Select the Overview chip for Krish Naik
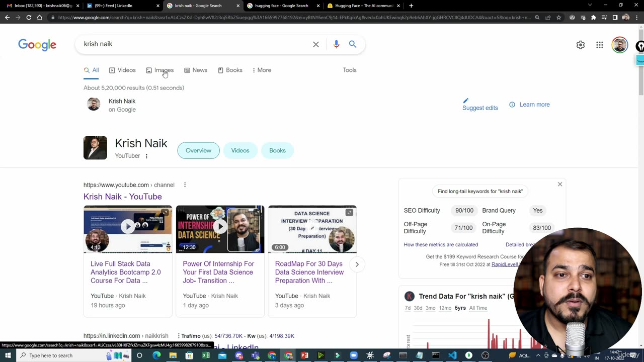644x362 pixels. point(198,150)
